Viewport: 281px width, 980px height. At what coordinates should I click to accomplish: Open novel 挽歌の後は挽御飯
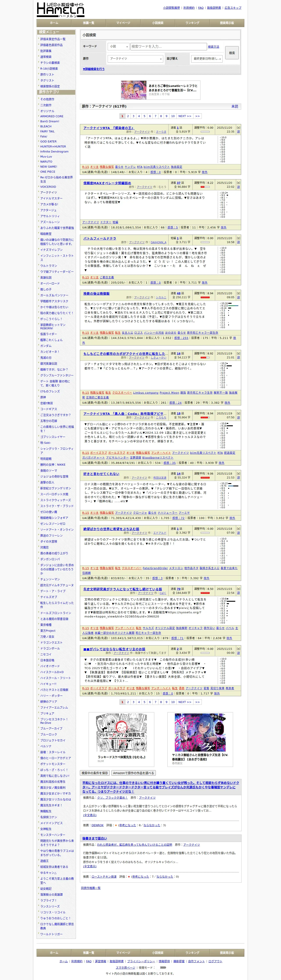(96, 293)
